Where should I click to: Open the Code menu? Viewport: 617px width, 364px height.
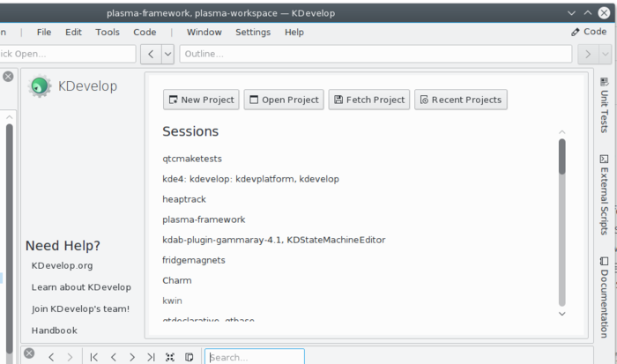coord(145,33)
